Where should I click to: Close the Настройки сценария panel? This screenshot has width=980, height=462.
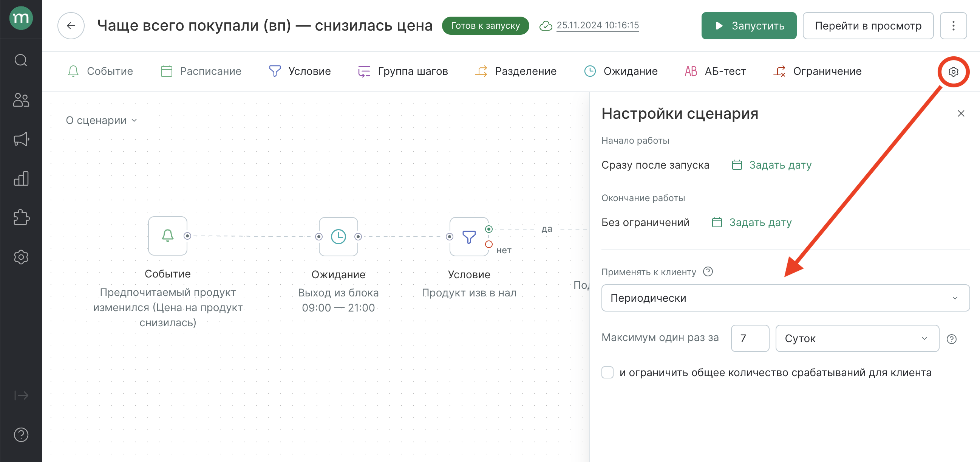tap(961, 113)
